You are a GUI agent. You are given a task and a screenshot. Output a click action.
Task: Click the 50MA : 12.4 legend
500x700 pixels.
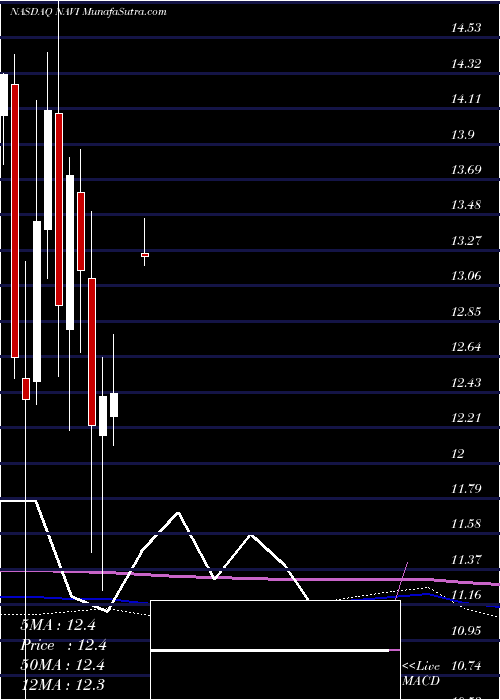62,665
